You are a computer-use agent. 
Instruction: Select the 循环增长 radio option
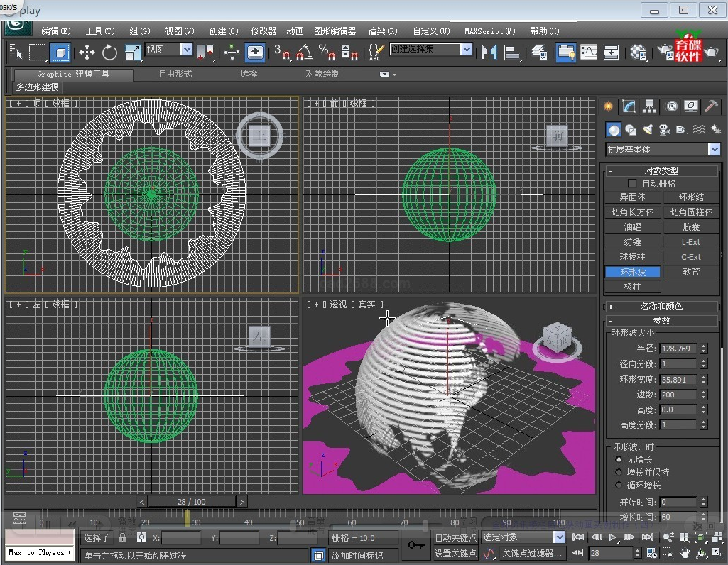pyautogui.click(x=619, y=486)
